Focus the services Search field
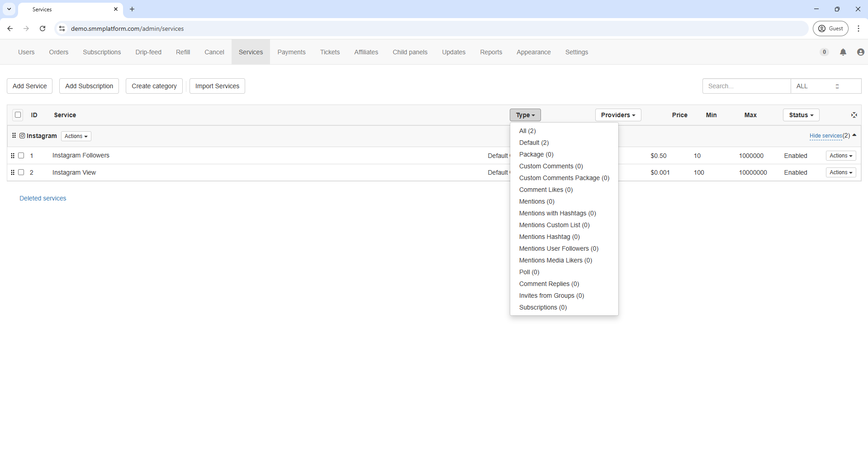This screenshot has width=868, height=467. [746, 86]
